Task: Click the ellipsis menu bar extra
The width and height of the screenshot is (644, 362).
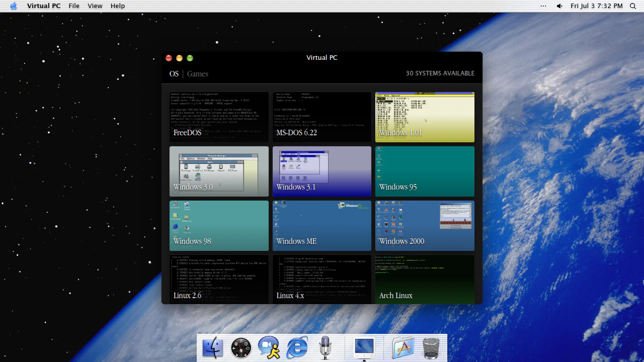Action: [x=543, y=6]
